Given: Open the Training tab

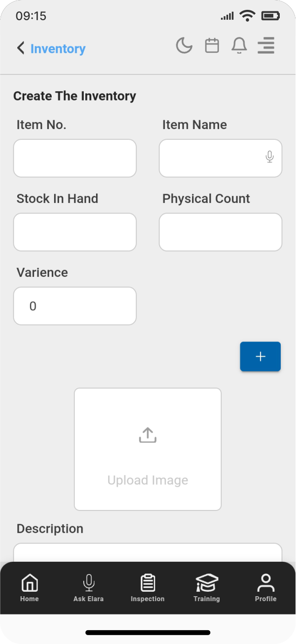Looking at the screenshot, I should [207, 588].
